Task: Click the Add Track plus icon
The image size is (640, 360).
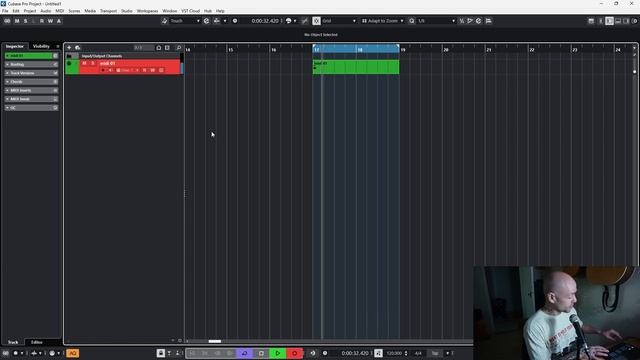Action: coord(69,48)
